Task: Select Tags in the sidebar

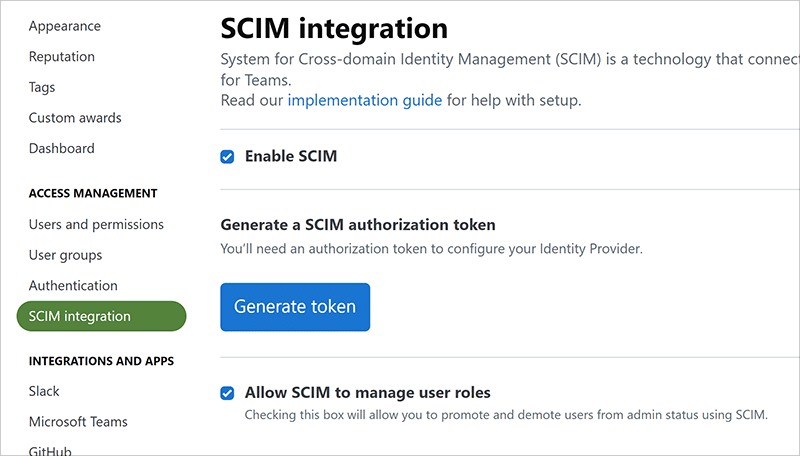Action: point(42,87)
